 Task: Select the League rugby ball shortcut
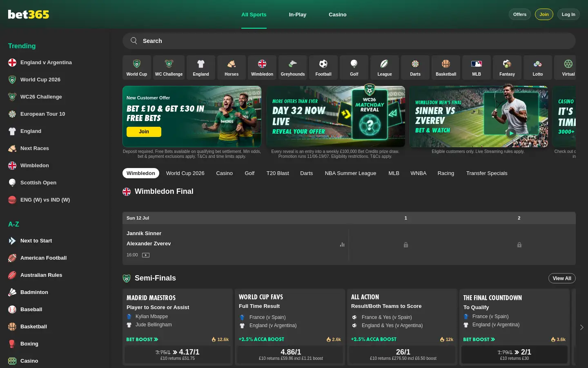(x=385, y=67)
